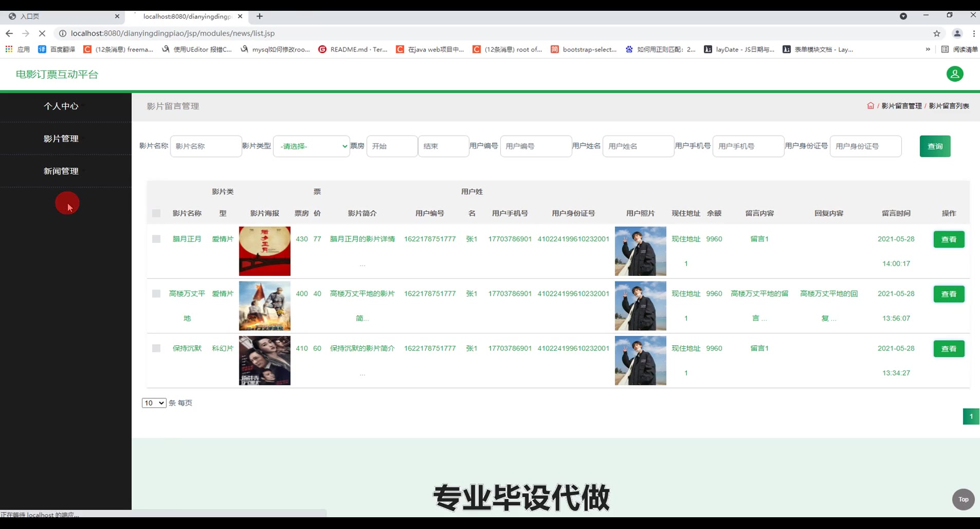The image size is (980, 529).
Task: Click the user photo in 保持沉默 row
Action: (x=640, y=360)
